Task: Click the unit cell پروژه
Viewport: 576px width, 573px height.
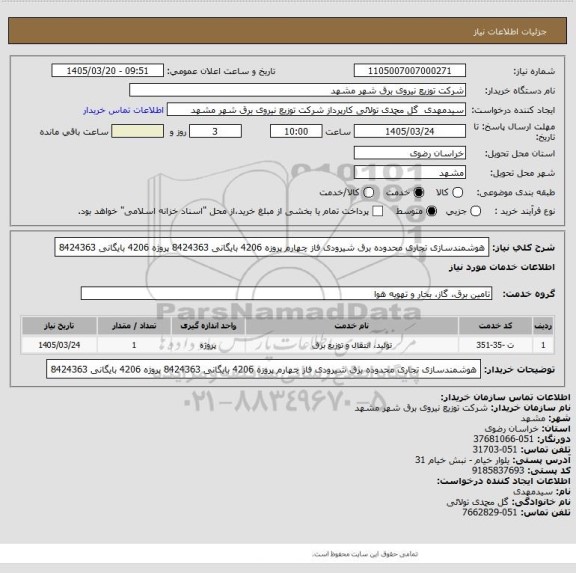Action: tap(208, 345)
